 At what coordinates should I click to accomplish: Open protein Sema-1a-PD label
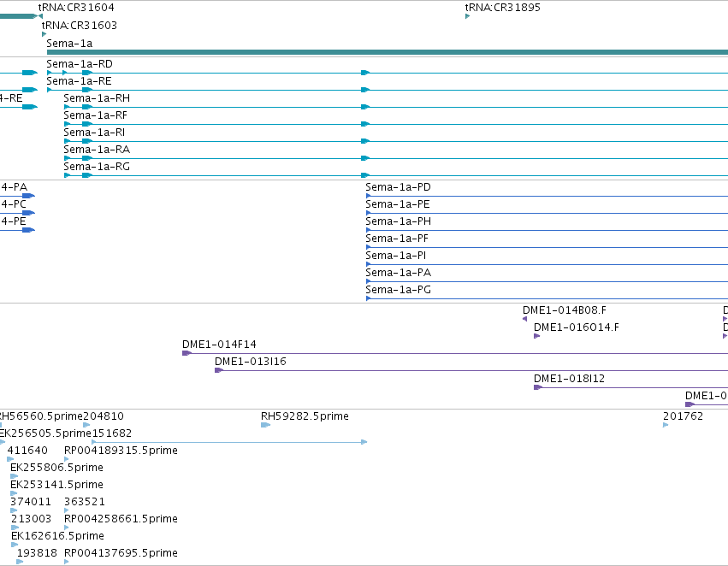pos(399,187)
